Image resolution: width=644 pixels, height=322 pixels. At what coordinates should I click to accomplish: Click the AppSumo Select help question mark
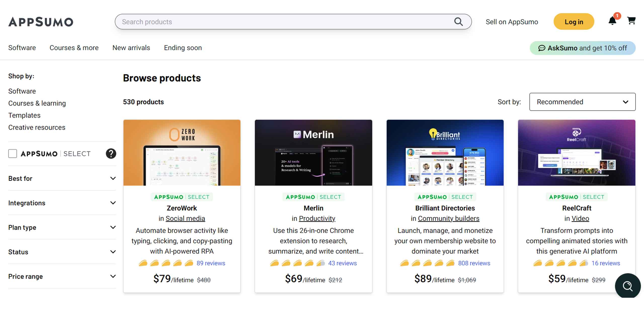[111, 153]
